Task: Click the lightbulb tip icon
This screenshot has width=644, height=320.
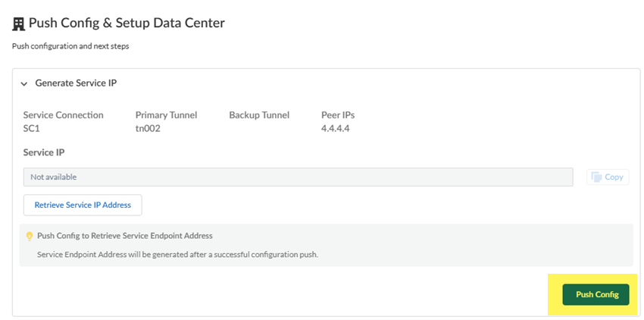Action: pyautogui.click(x=30, y=236)
